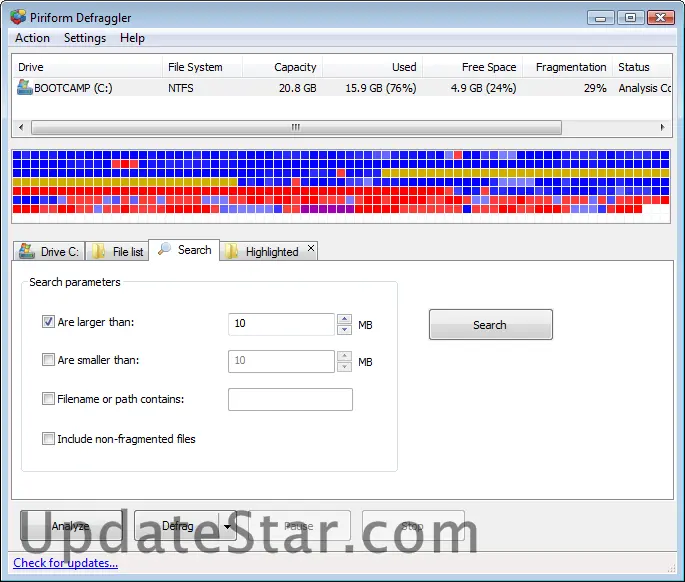Increase the 'smaller than' size value
Viewport: 685px width, 582px height.
point(344,356)
